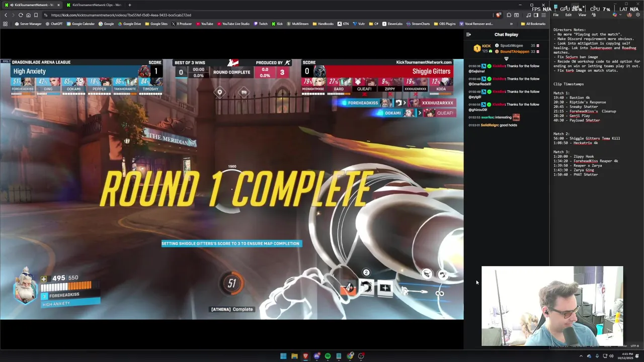The height and width of the screenshot is (362, 644).
Task: Open the Brave Shields icon
Action: pyautogui.click(x=498, y=15)
